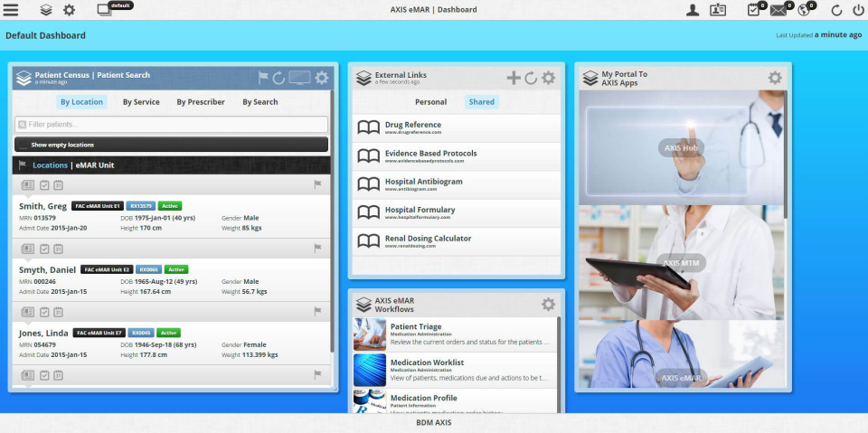868x433 pixels.
Task: Click checklist icon above Smith, Greg
Action: [44, 185]
